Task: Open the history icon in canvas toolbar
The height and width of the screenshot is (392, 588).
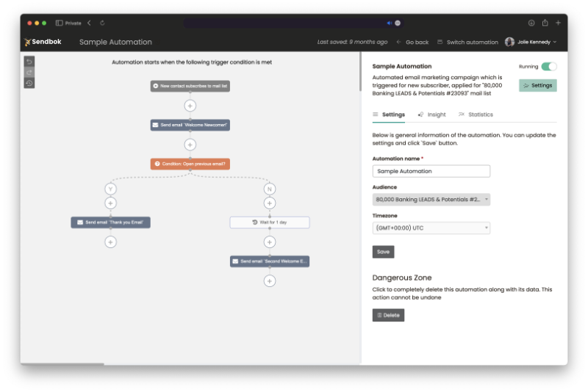Action: coord(29,83)
